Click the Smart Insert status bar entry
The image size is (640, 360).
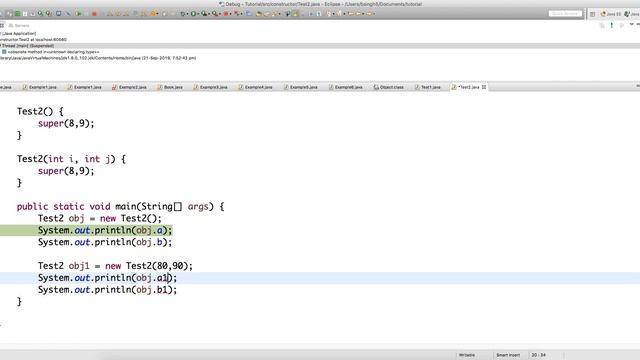[x=508, y=355]
